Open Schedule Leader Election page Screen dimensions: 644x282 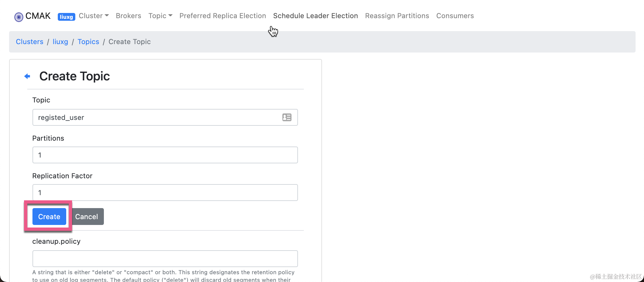coord(315,16)
